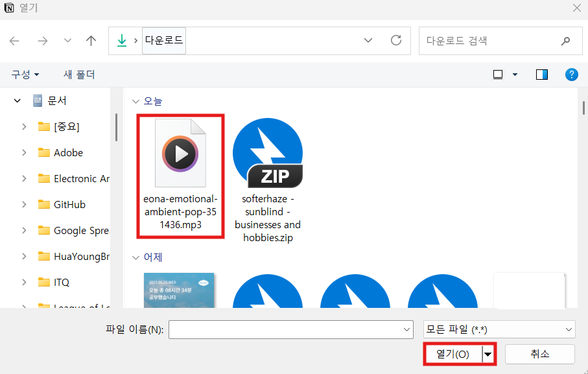Open the address bar history dropdown
This screenshot has height=374, width=588.
point(368,40)
